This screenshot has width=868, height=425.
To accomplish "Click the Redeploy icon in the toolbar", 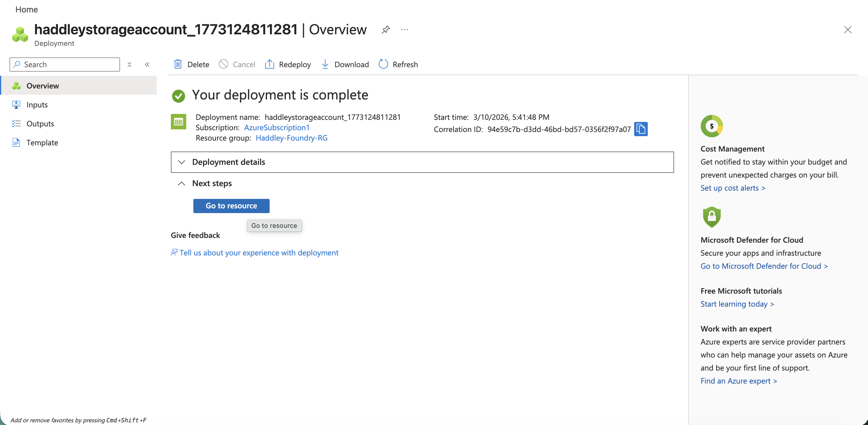I will tap(270, 64).
